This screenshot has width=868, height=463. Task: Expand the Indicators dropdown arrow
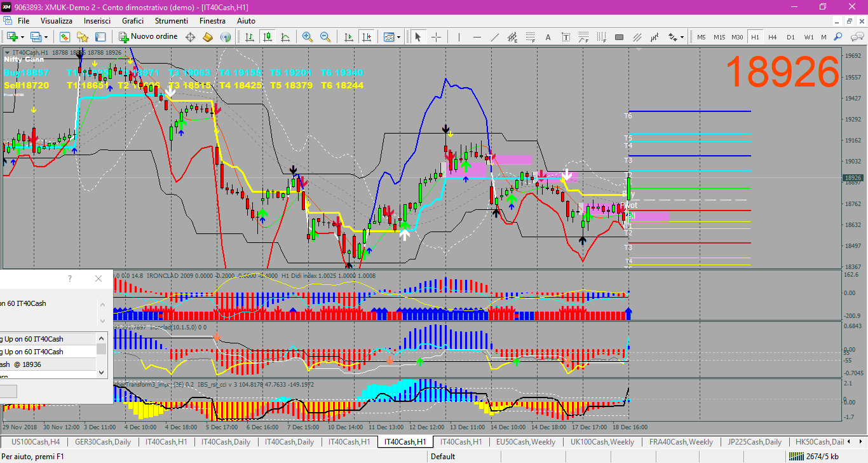(399, 37)
